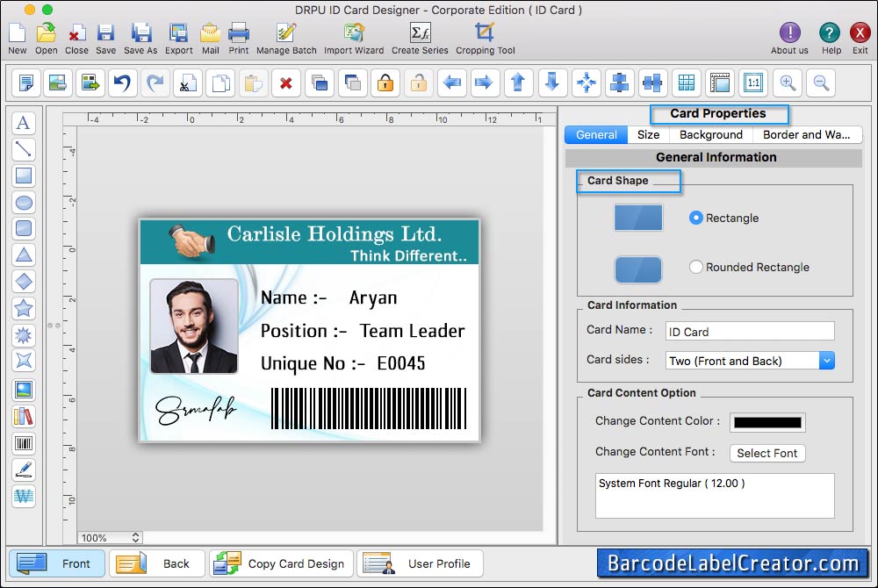The width and height of the screenshot is (878, 588).
Task: Click the Select Font button
Action: click(767, 453)
